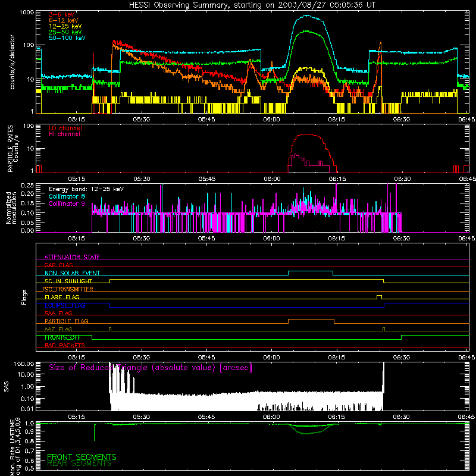Click '0.15' on the modulation axis

coord(27,203)
